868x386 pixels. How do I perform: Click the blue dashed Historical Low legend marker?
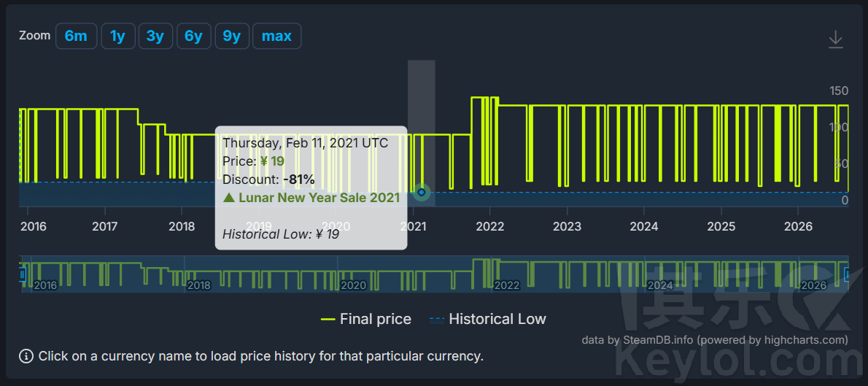point(436,320)
